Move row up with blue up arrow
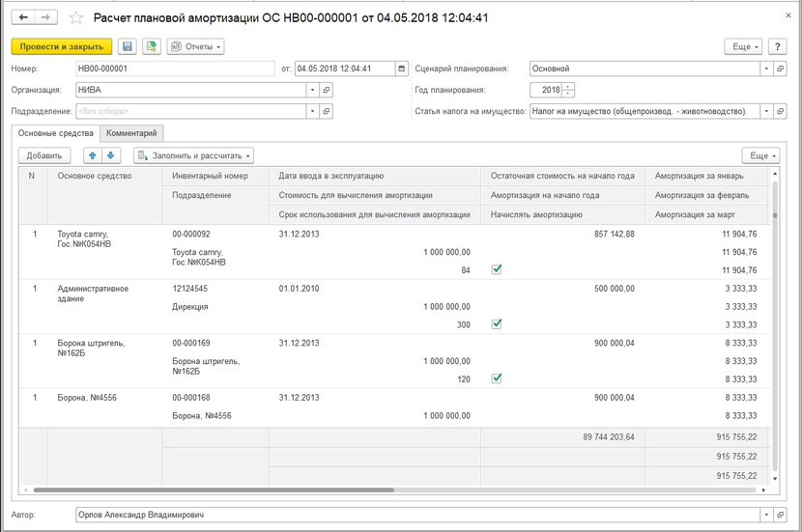The width and height of the screenshot is (802, 532). [93, 155]
